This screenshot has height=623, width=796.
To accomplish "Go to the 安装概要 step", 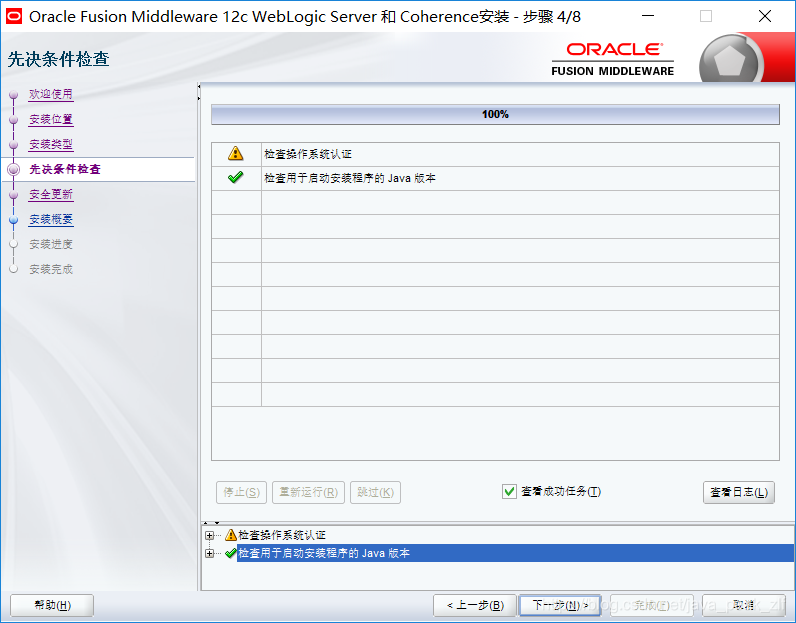I will tap(51, 219).
